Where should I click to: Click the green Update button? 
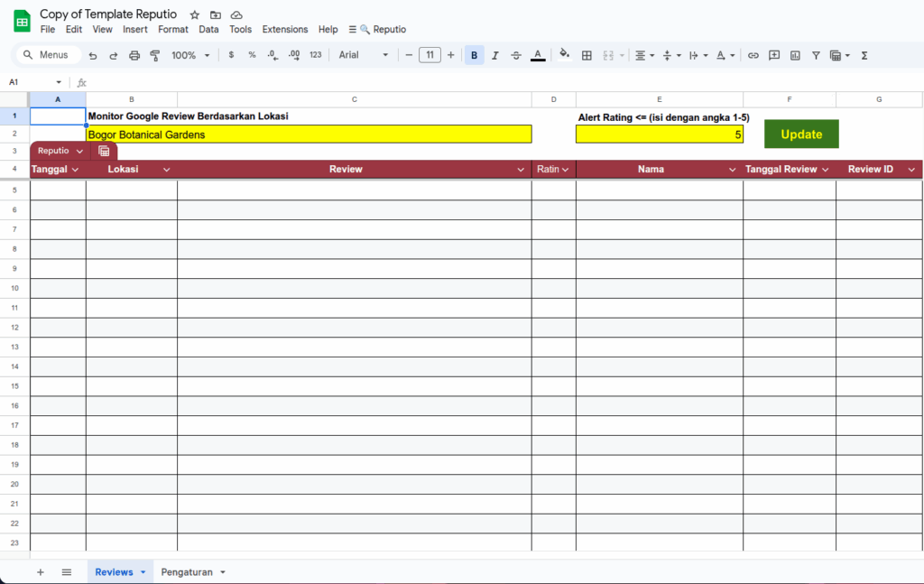tap(801, 134)
